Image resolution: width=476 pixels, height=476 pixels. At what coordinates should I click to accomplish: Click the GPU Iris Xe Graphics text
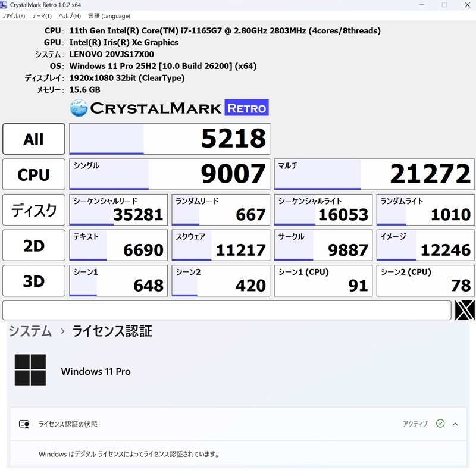click(124, 42)
